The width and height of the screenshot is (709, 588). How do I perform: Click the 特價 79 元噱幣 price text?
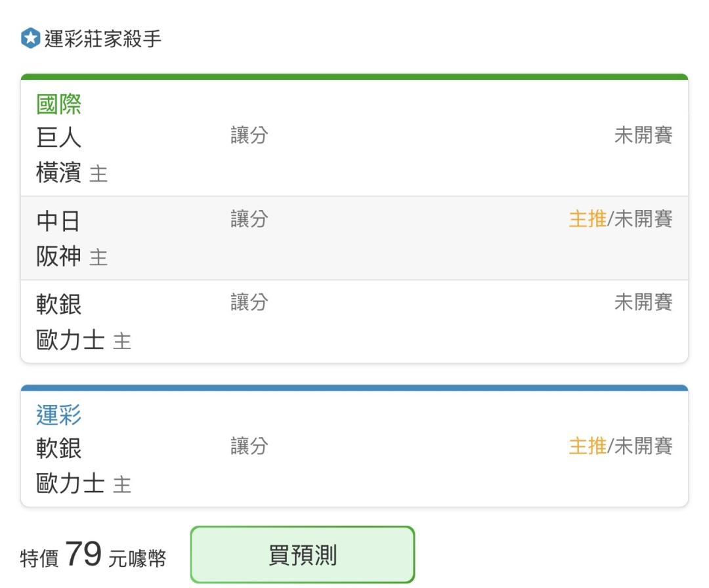point(93,555)
